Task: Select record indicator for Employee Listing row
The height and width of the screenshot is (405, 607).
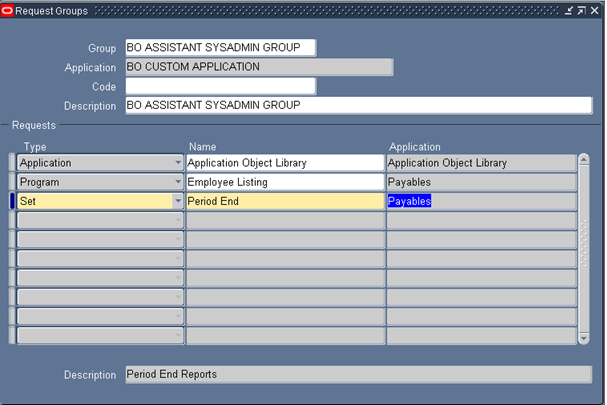Action: [12, 182]
